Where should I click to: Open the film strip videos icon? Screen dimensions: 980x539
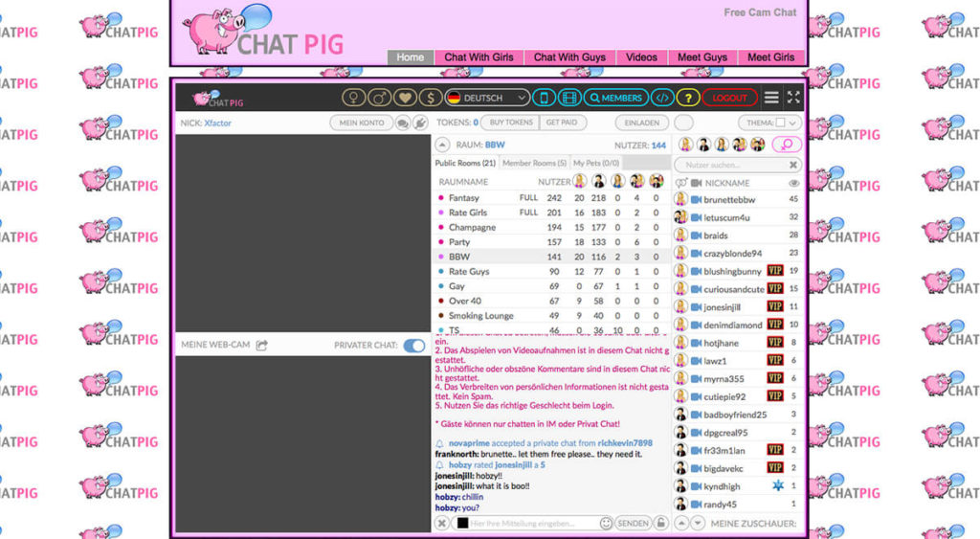click(568, 98)
